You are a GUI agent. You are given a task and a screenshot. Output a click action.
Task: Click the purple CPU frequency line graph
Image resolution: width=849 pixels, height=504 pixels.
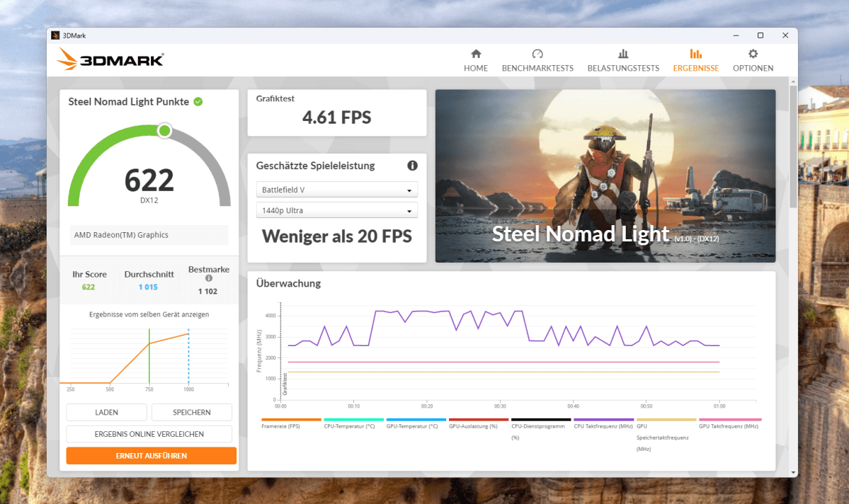pos(503,328)
